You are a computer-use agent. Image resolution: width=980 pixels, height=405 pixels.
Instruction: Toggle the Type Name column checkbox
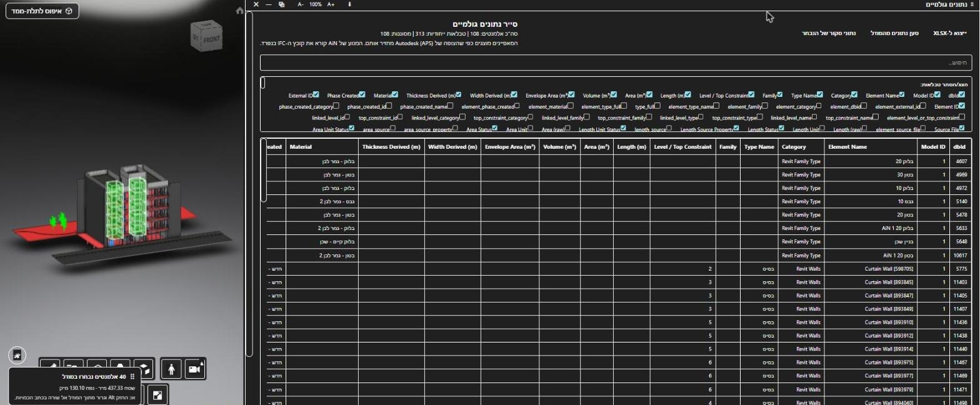[x=821, y=94]
